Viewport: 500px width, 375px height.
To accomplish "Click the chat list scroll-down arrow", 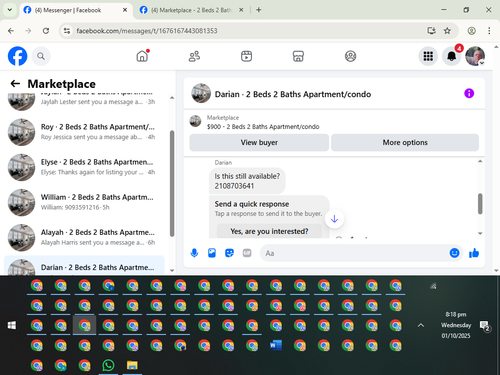I will click(172, 270).
